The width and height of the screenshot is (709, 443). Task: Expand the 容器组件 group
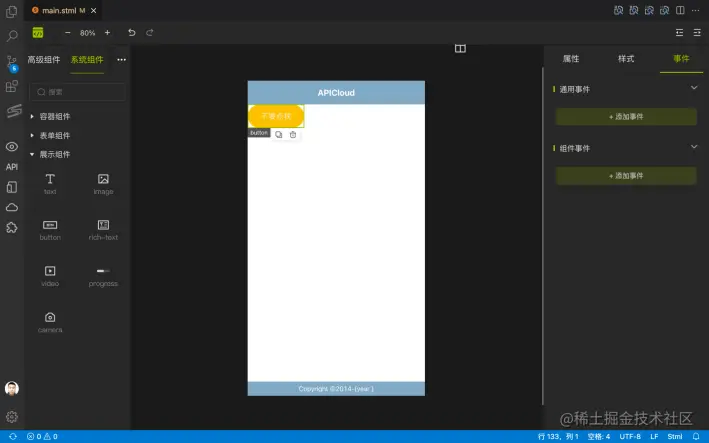[54, 117]
